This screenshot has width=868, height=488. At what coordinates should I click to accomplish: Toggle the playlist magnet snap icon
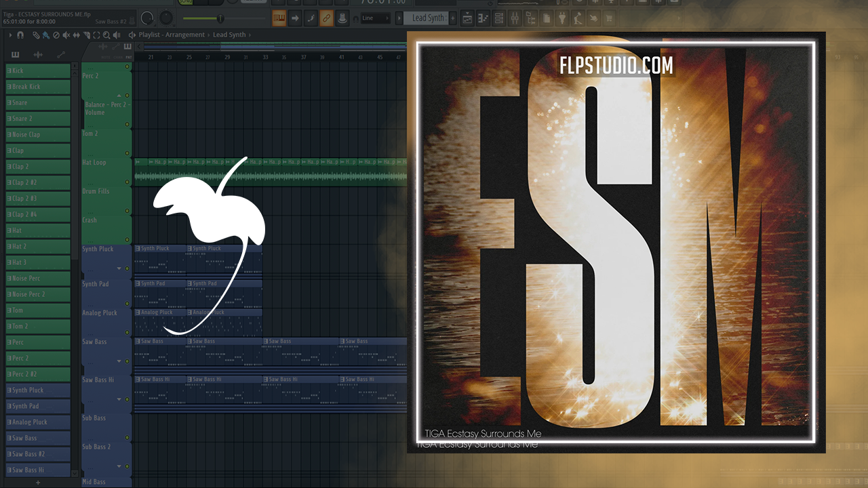[20, 35]
